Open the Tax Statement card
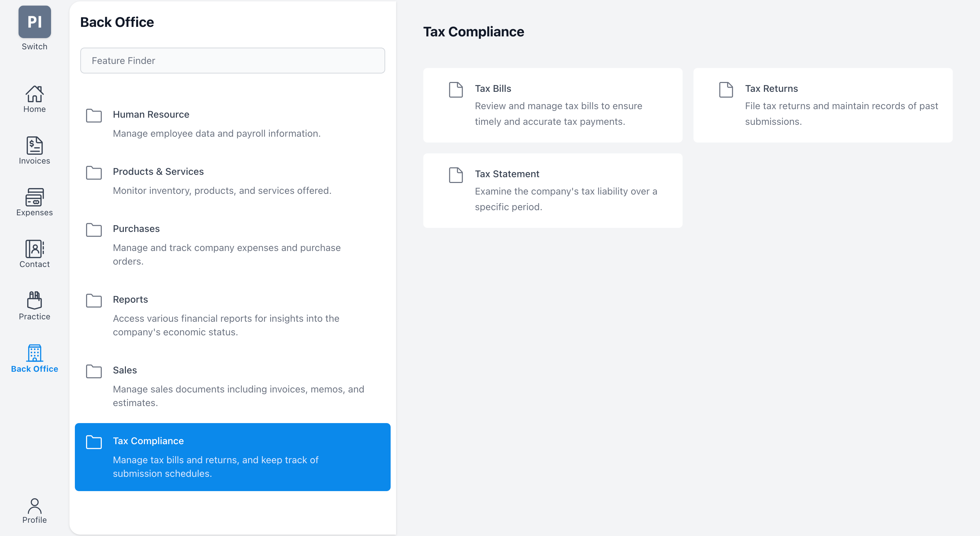This screenshot has width=980, height=536. point(552,190)
